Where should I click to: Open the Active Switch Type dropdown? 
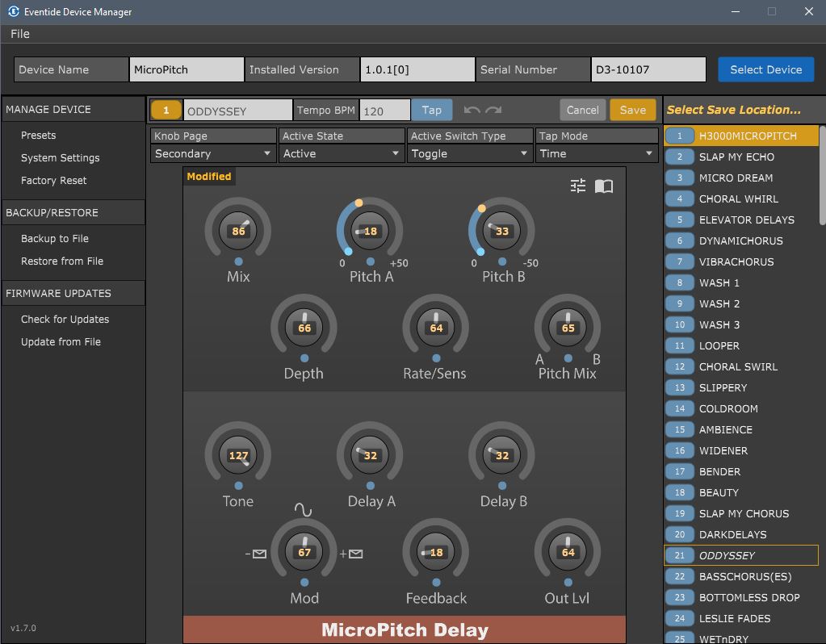(469, 154)
